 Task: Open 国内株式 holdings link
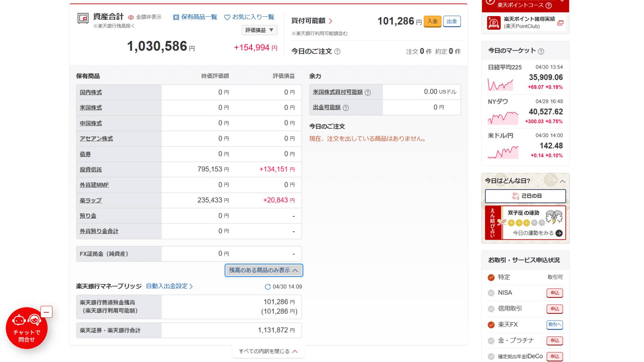(91, 93)
